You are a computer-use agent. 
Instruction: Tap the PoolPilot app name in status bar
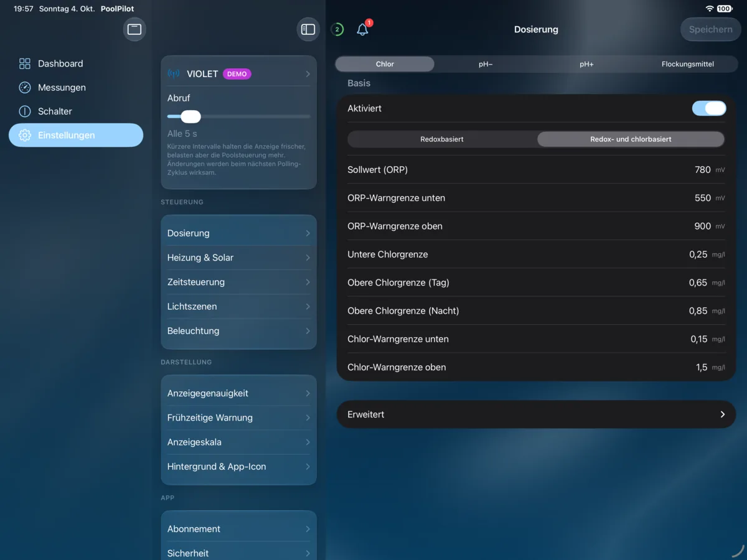pos(117,9)
